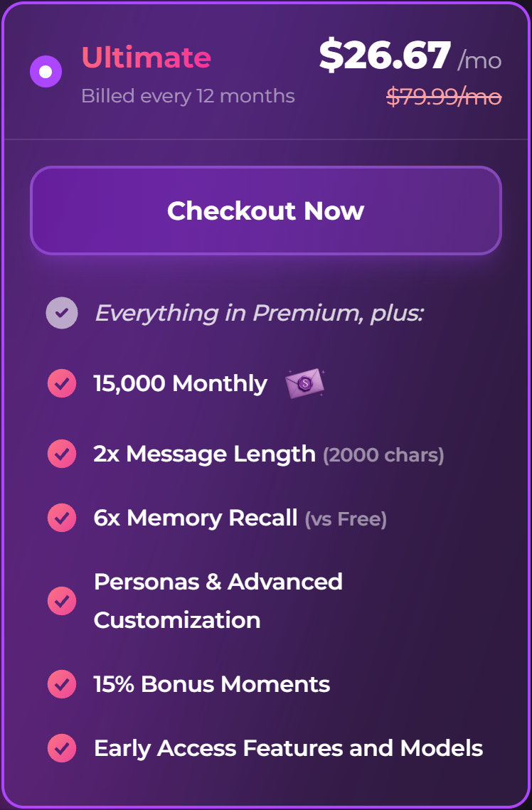The width and height of the screenshot is (532, 810).
Task: Click the checkmark next to 2x Message Length
Action: [62, 454]
